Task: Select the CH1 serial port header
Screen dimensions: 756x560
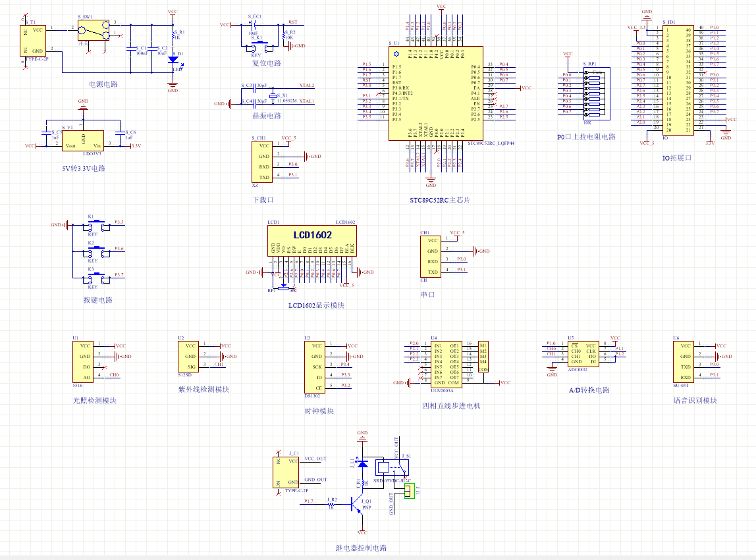Action: tap(431, 257)
